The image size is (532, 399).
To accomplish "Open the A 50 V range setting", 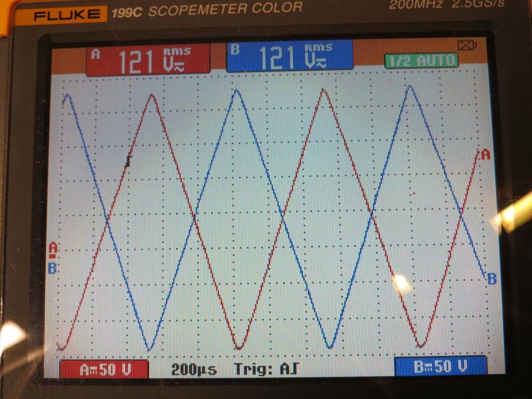I will pos(104,369).
